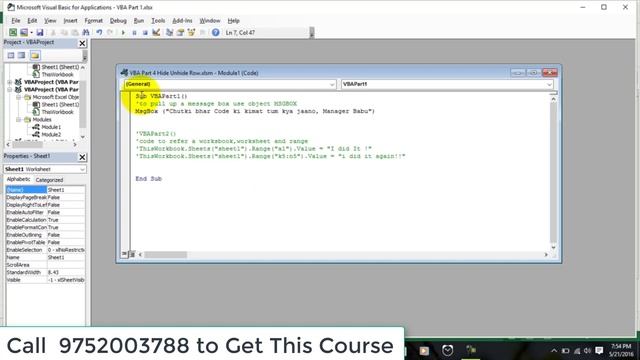Click View Code icon in Project panel

(11, 55)
